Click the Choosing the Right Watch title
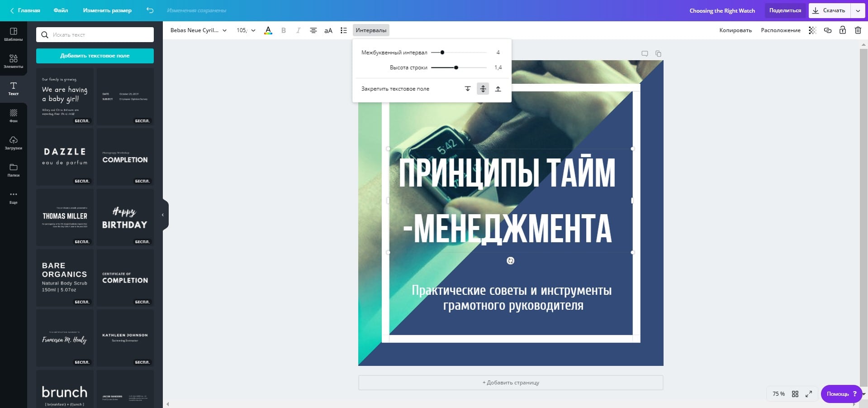This screenshot has width=868, height=408. [722, 10]
